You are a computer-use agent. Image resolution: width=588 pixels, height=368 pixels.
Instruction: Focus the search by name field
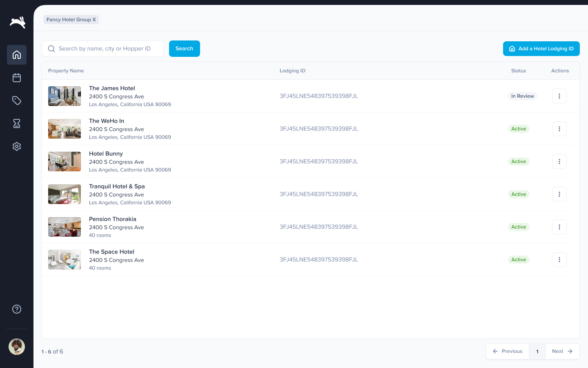(103, 49)
